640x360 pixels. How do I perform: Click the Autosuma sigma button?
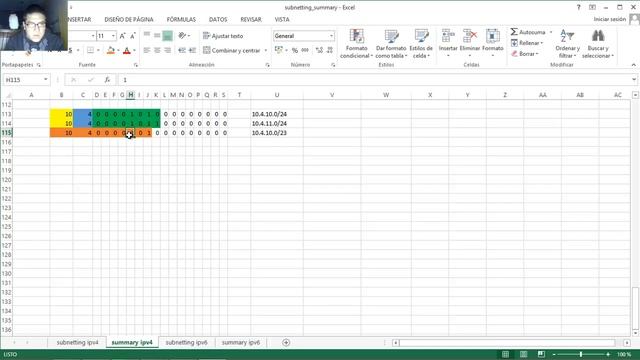(x=527, y=32)
